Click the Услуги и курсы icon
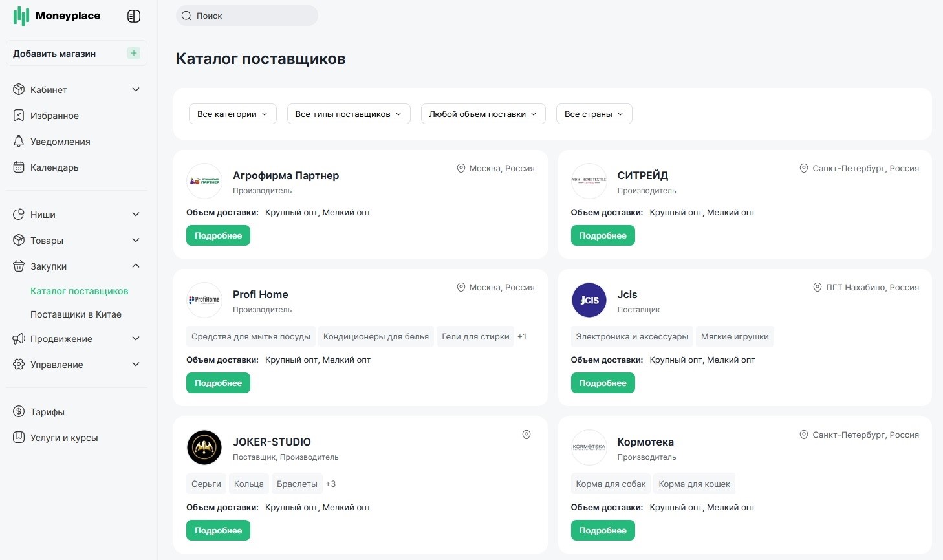This screenshot has width=943, height=560. (19, 437)
